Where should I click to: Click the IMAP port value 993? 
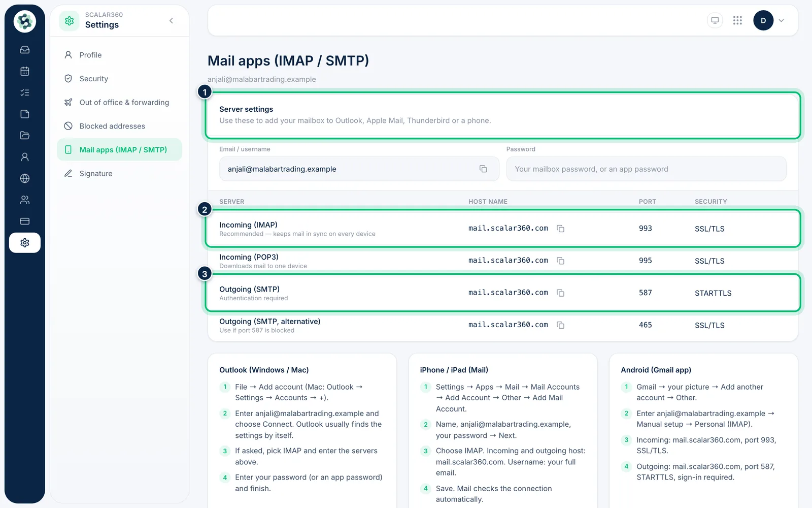click(x=645, y=229)
